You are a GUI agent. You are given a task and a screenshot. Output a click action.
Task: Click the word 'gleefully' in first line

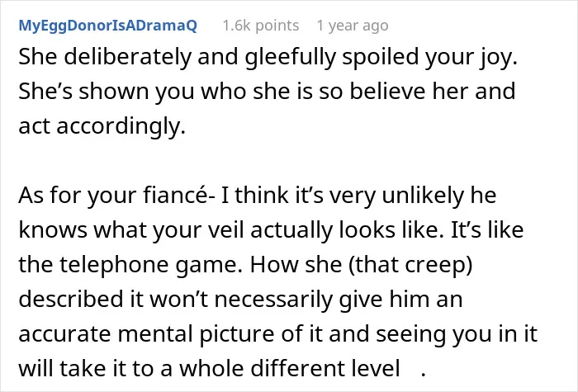click(x=291, y=58)
